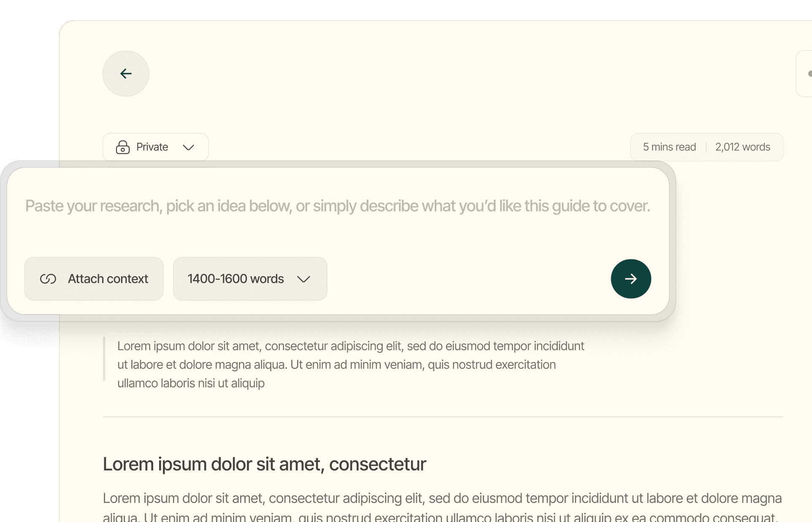Click the Private label text

pos(152,147)
